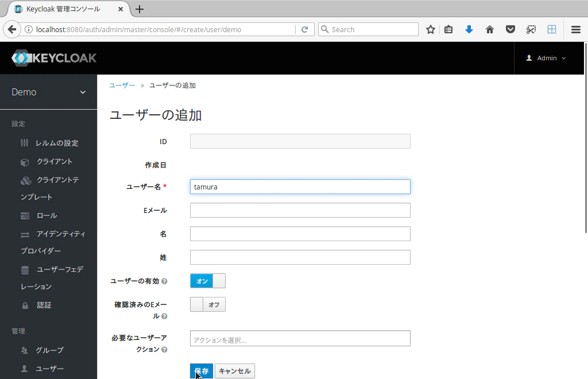Open グループ in sidebar

(x=49, y=350)
